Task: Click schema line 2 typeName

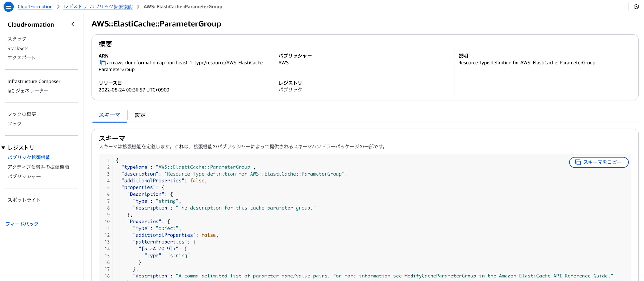Action: coord(188,167)
